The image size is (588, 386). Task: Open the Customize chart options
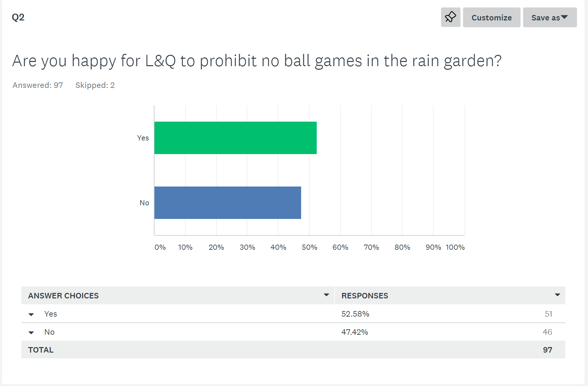coord(491,18)
